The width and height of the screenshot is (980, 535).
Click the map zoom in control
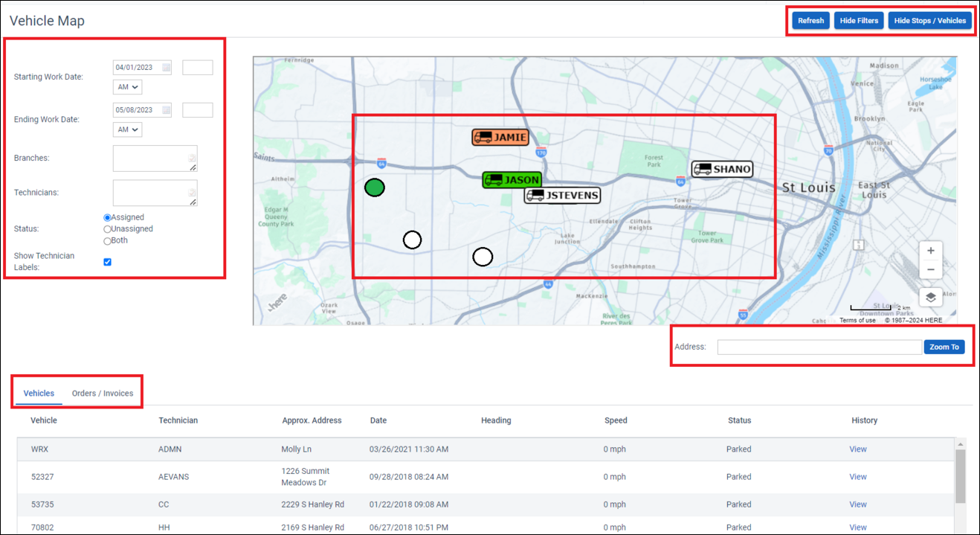coord(930,251)
